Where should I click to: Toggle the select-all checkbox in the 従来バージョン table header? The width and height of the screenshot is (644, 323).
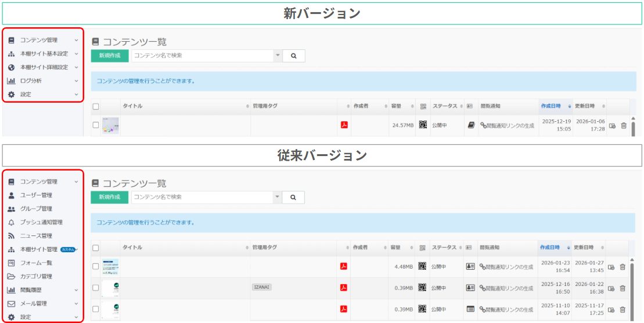[x=96, y=248]
